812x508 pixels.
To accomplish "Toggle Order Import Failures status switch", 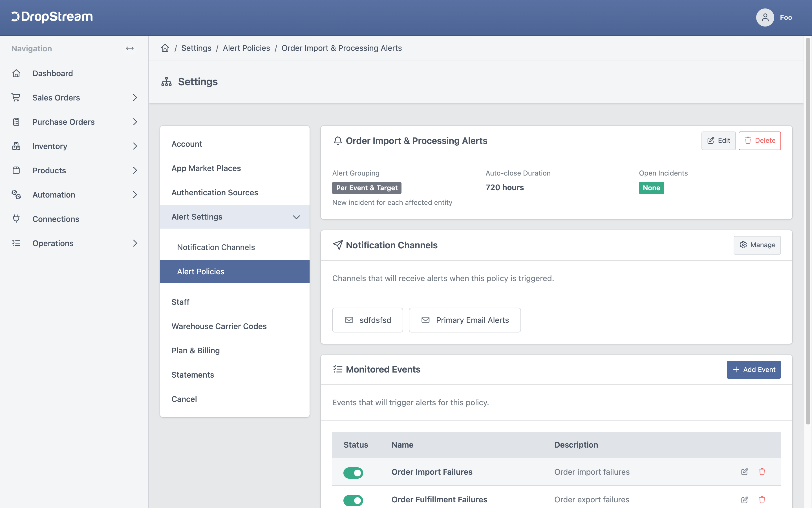I will click(x=353, y=473).
